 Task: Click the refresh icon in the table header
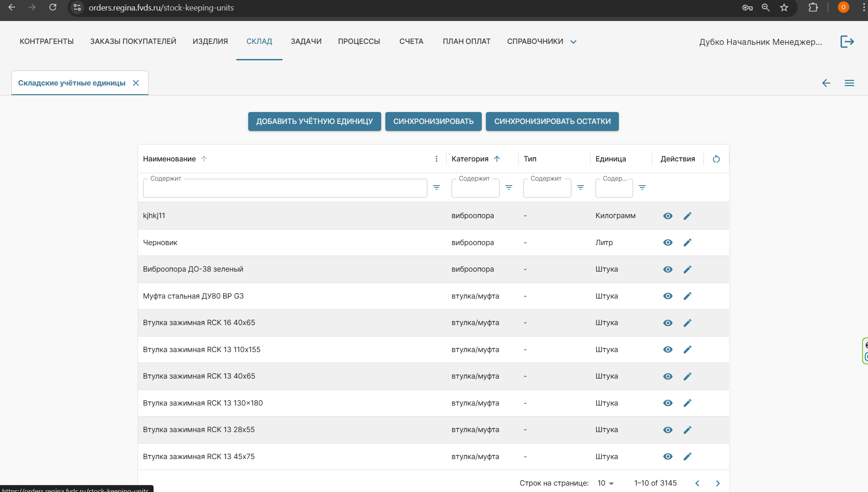point(716,159)
